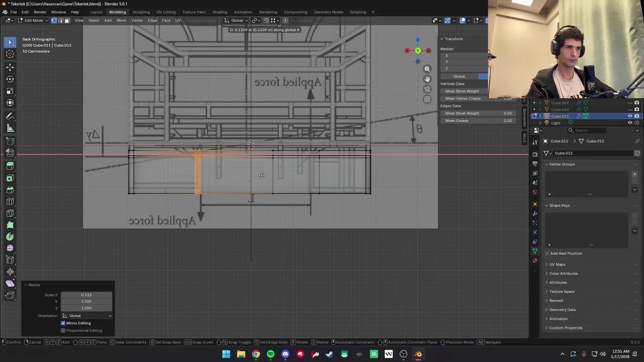Image resolution: width=644 pixels, height=362 pixels.
Task: Select the 3D Cursor tool
Action: click(x=10, y=54)
